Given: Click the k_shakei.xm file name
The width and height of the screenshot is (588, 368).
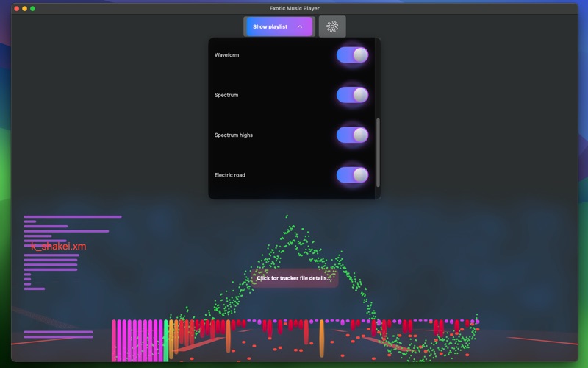Looking at the screenshot, I should [x=59, y=247].
